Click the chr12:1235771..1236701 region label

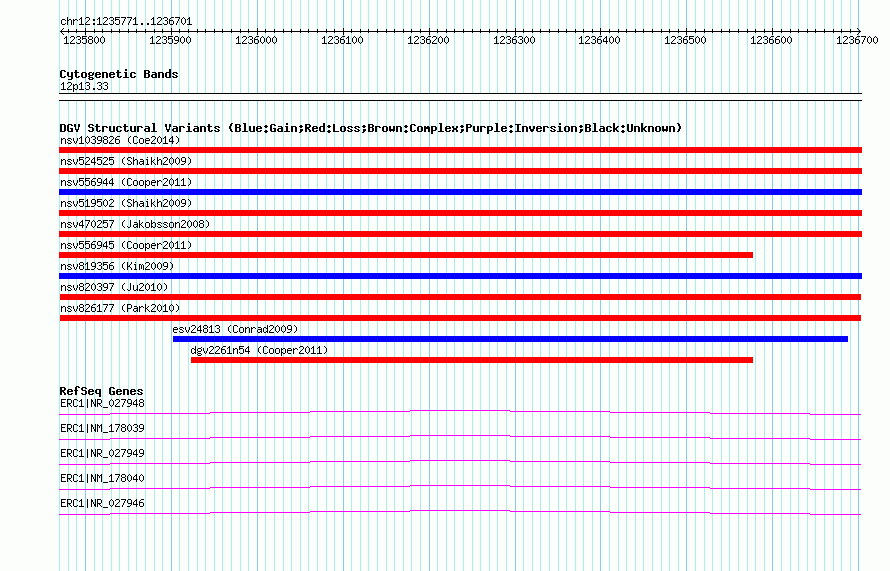126,22
